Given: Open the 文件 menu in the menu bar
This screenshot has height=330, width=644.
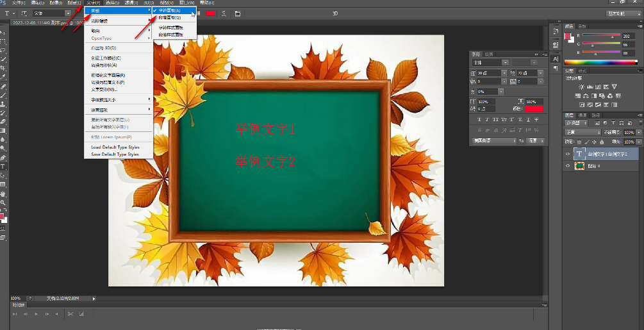Looking at the screenshot, I should [19, 3].
